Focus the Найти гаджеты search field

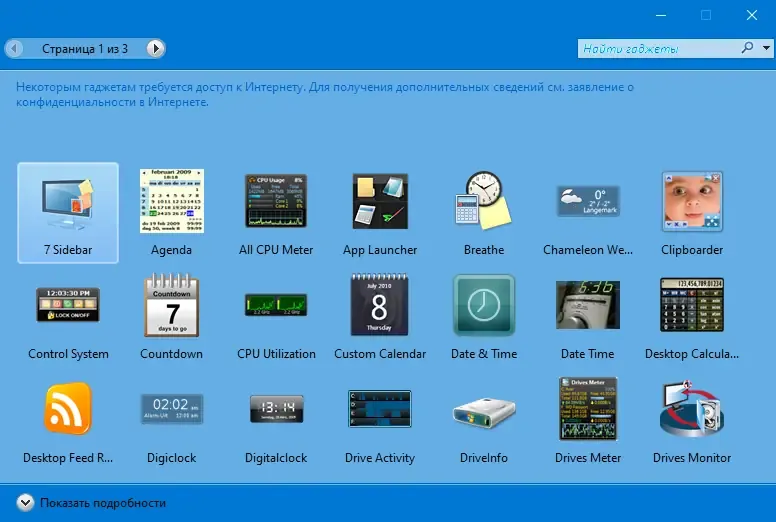[659, 48]
